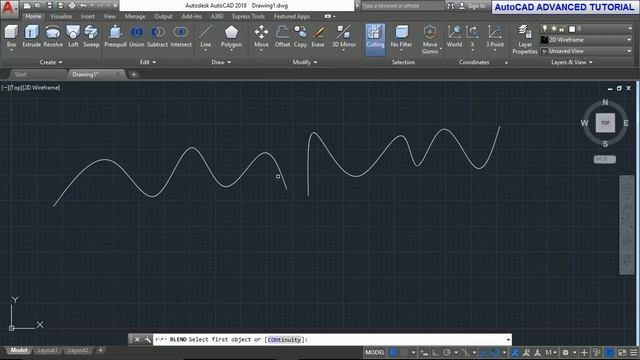This screenshot has width=640, height=360.
Task: Open annotation scale 1:1 dropdown
Action: pyautogui.click(x=551, y=352)
